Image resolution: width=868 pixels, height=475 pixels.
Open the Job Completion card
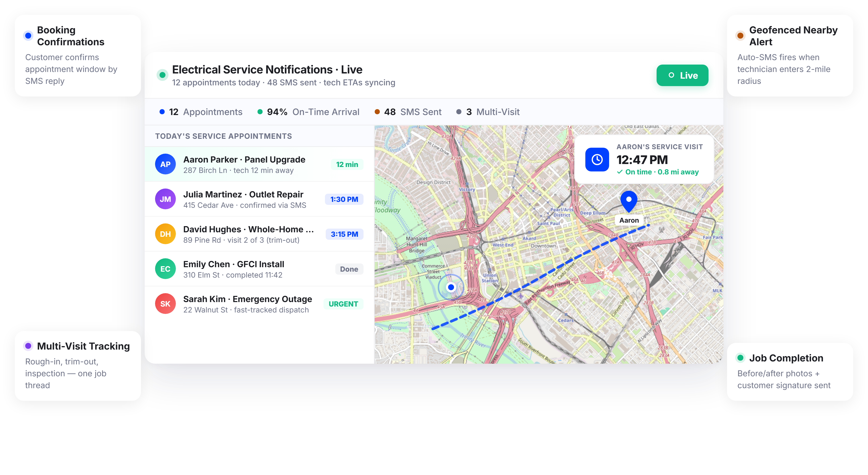(x=790, y=372)
